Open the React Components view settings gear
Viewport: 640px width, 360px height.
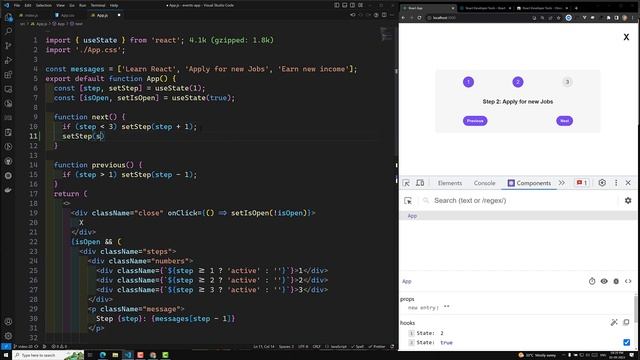click(628, 200)
